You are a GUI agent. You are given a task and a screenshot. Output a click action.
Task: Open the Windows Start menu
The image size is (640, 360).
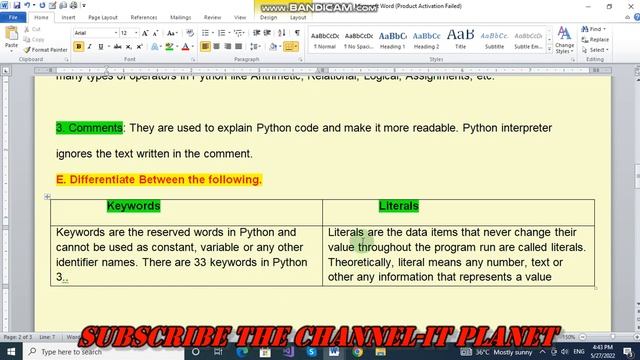pos(11,351)
